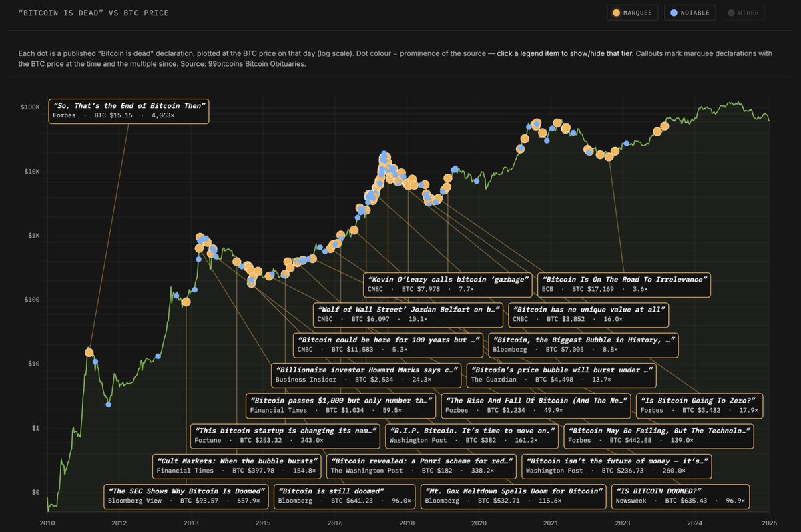This screenshot has width=801, height=532.
Task: Open 'Bitcoin revealed: a Ponzi scheme' callout
Action: pyautogui.click(x=422, y=465)
